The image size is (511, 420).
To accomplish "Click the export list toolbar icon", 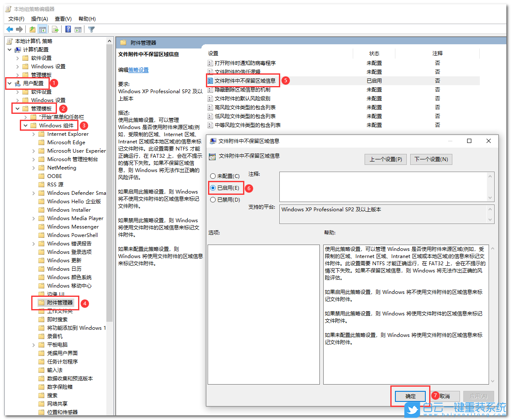I will click(55, 29).
